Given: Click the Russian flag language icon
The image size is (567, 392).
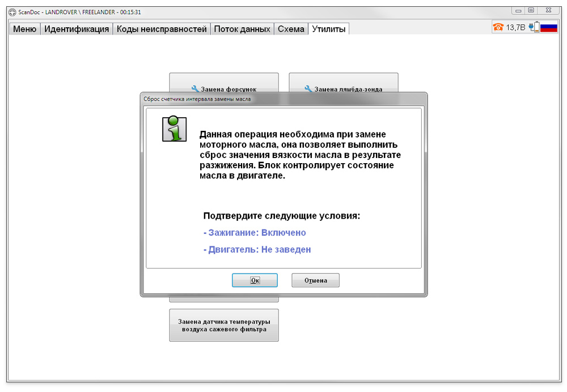Looking at the screenshot, I should 549,27.
